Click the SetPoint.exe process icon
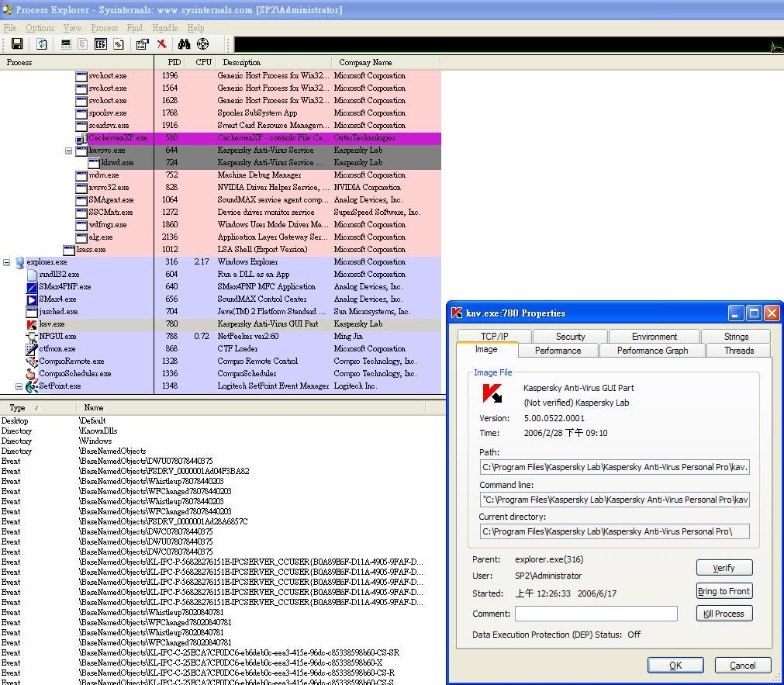This screenshot has height=685, width=784. click(32, 386)
